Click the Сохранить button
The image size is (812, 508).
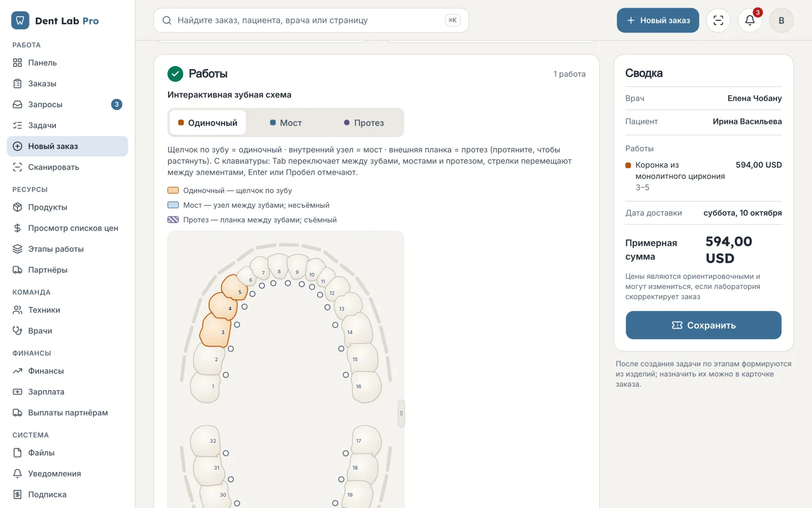click(x=703, y=325)
